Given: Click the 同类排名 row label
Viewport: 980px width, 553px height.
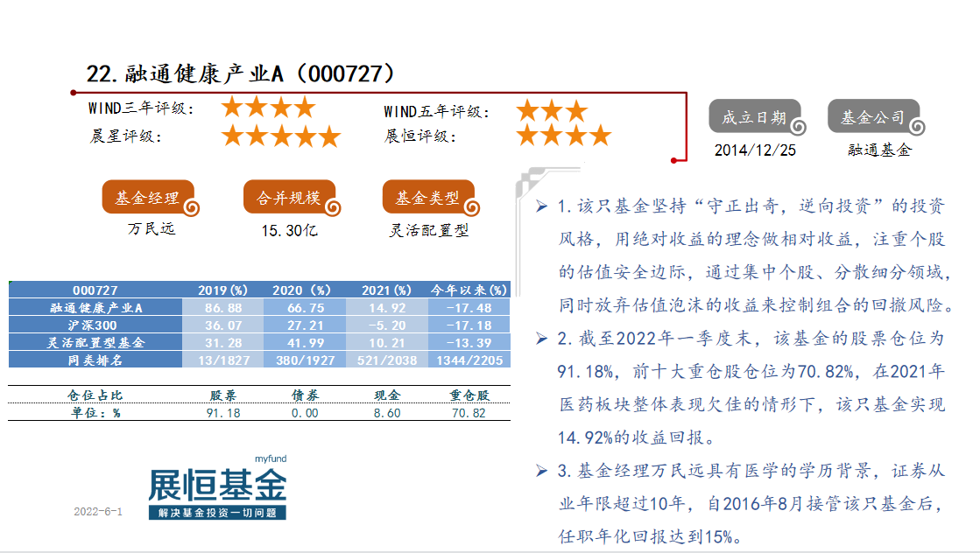Looking at the screenshot, I should point(95,360).
